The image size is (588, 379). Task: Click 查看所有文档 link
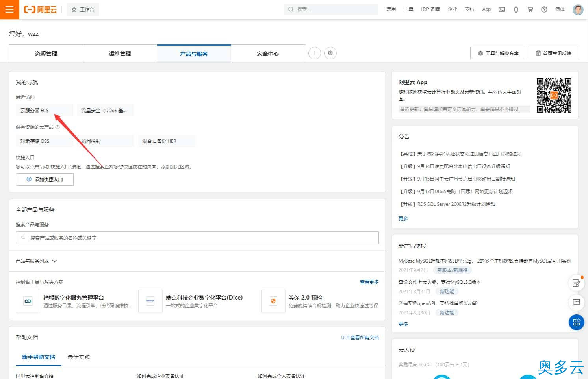(360, 338)
